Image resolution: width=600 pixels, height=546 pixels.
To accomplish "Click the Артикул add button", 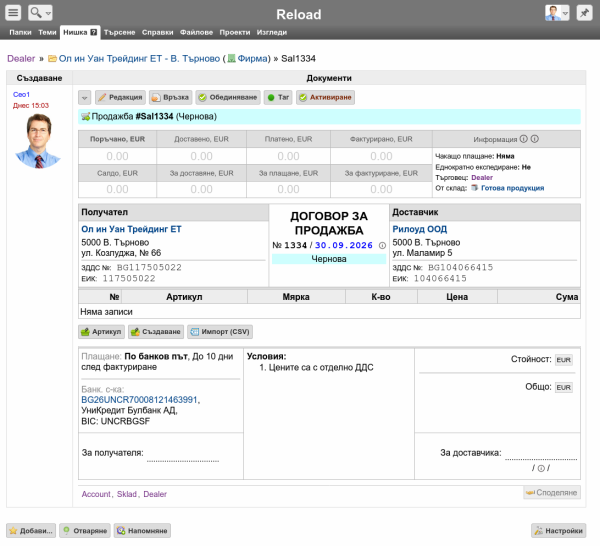I will [x=101, y=332].
